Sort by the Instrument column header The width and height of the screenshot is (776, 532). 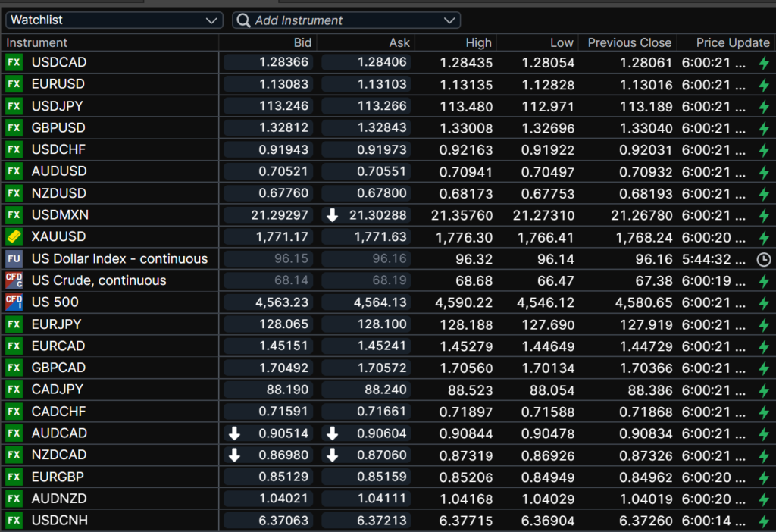point(37,43)
